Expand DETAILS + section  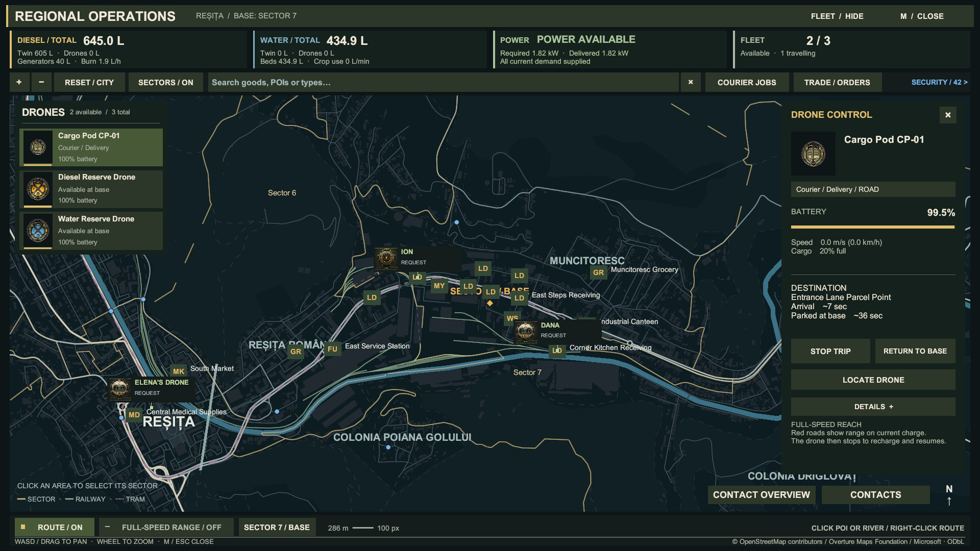pos(873,407)
